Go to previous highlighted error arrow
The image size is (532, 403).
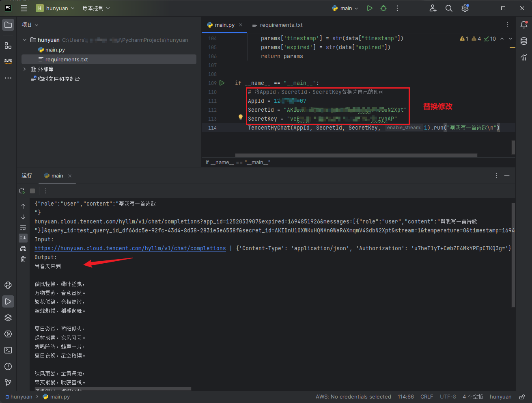coord(502,39)
